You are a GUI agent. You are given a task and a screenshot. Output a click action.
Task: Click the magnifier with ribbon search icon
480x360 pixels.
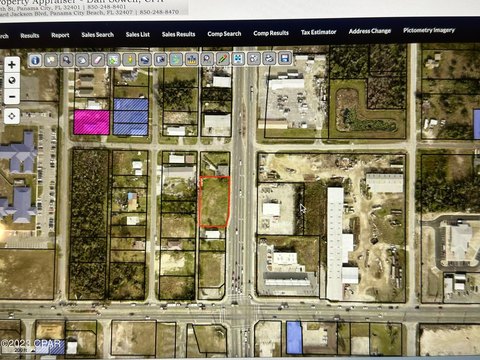[207, 59]
